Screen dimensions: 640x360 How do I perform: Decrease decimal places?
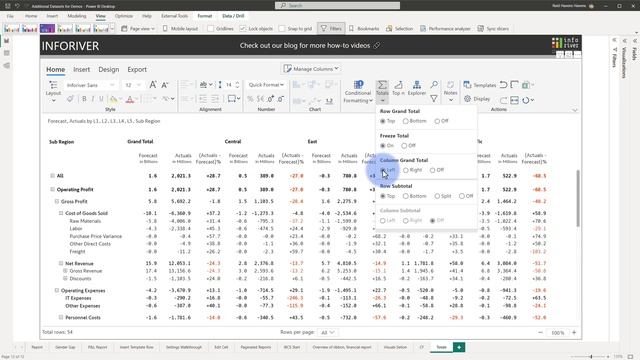coord(280,99)
